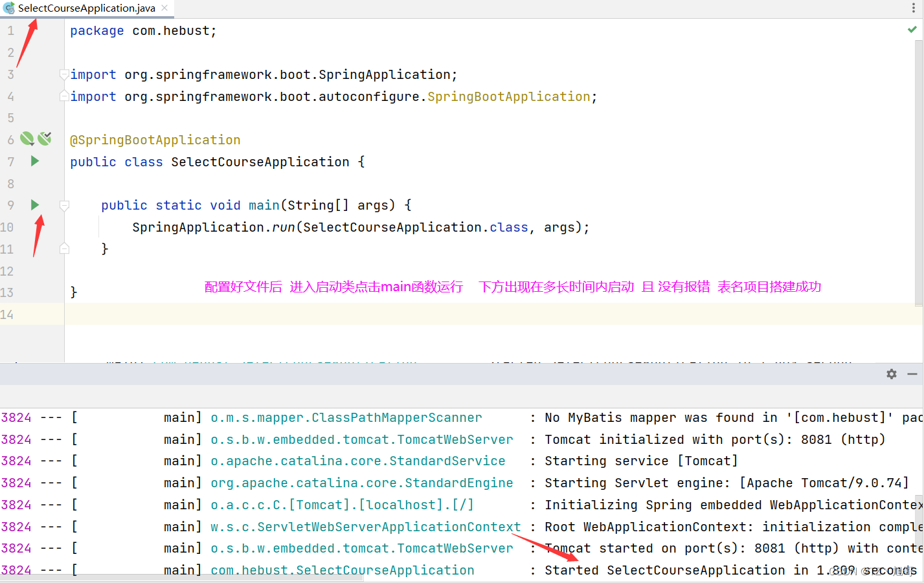This screenshot has width=924, height=583.
Task: Collapse the import block fold marker on line 3
Action: click(x=64, y=74)
